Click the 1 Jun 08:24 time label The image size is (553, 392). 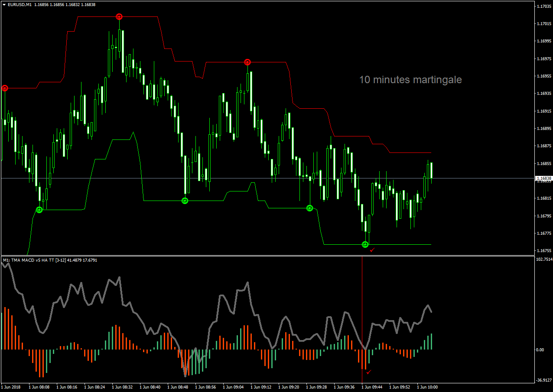tap(95, 387)
